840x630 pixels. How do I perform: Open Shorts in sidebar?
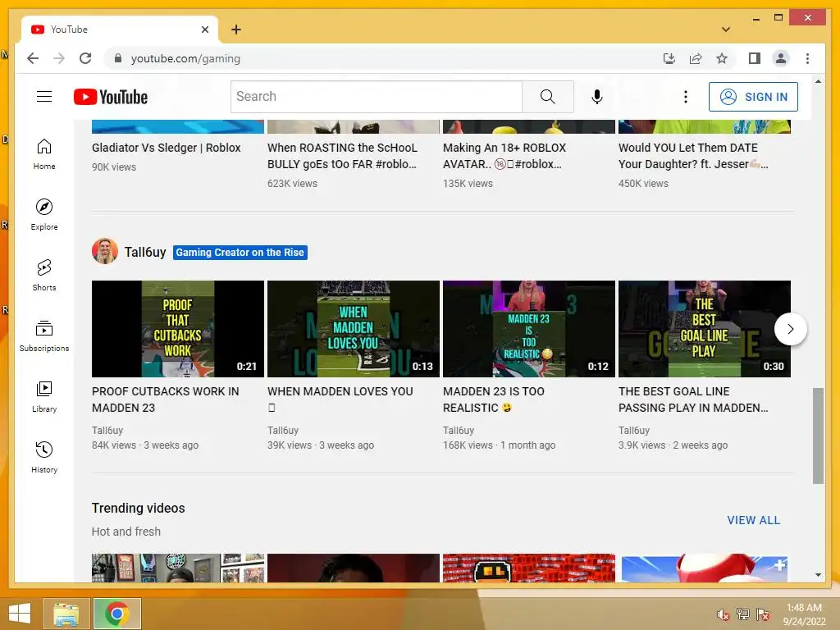pos(44,276)
